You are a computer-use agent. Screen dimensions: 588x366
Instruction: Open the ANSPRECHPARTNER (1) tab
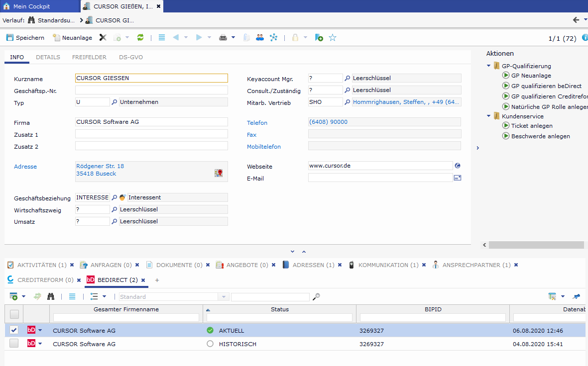pos(476,265)
